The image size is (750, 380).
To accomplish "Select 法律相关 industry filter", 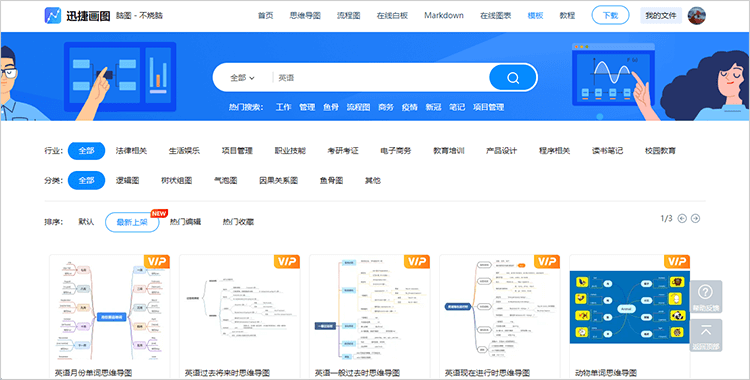I will (x=131, y=151).
